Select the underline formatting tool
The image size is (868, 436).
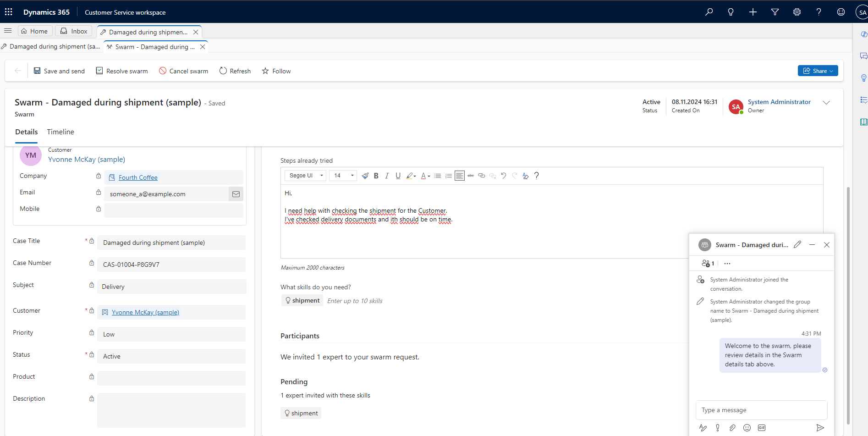click(398, 176)
